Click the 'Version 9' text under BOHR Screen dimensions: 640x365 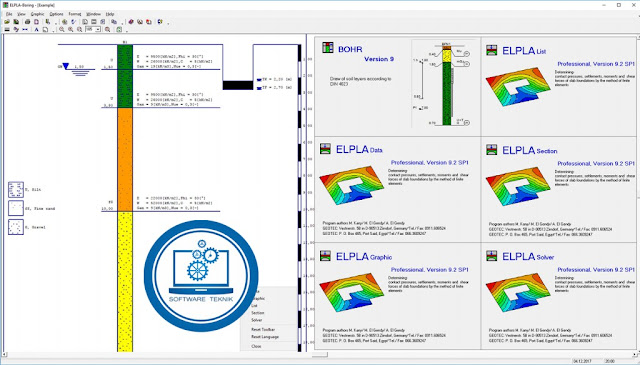[x=379, y=59]
